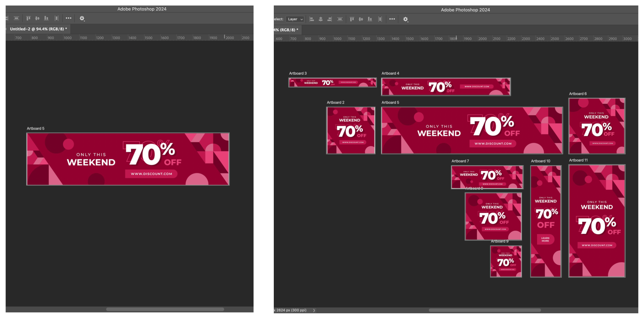Image resolution: width=644 pixels, height=319 pixels.
Task: Click the align top edges icon
Action: coord(352,19)
